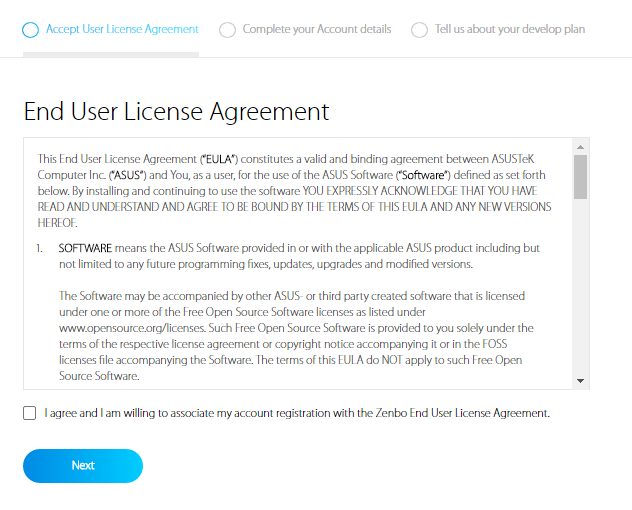Click the Accept User License Agreement step circle
Screen dimensions: 632x510
[x=31, y=30]
